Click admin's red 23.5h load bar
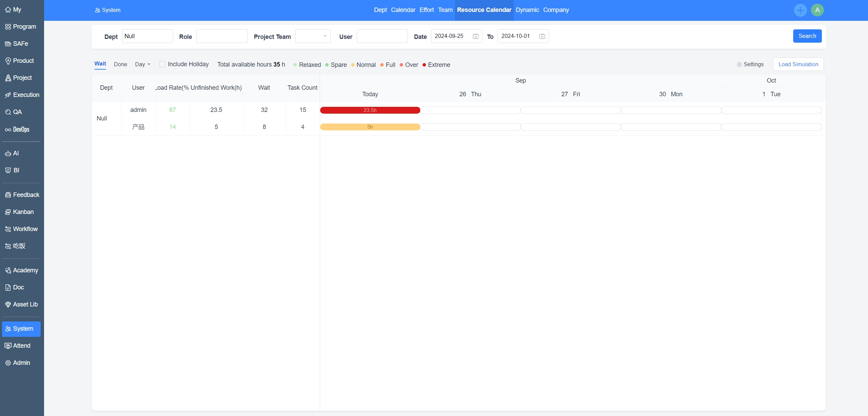868x416 pixels. tap(370, 110)
